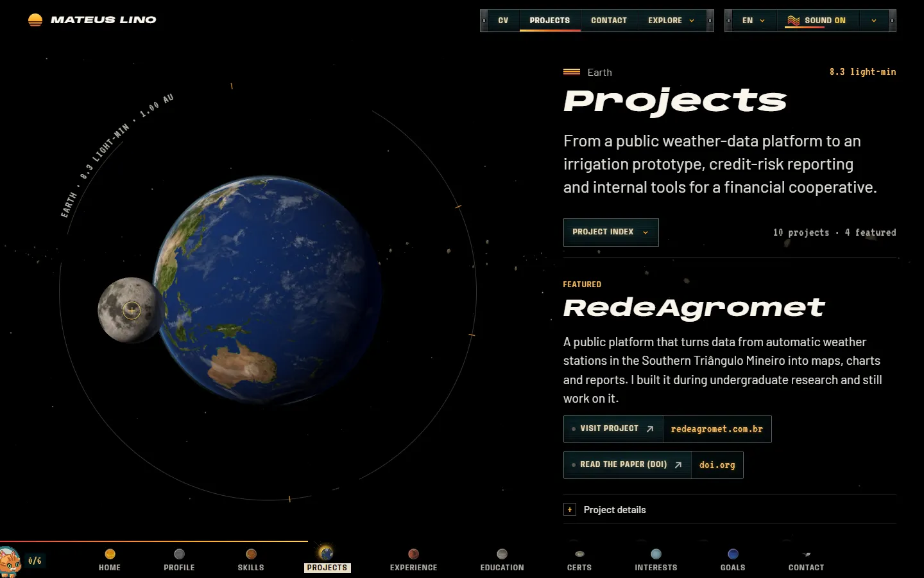Viewport: 924px width, 578px height.
Task: Click the "10 projects · 4 featured" text
Action: click(x=834, y=232)
